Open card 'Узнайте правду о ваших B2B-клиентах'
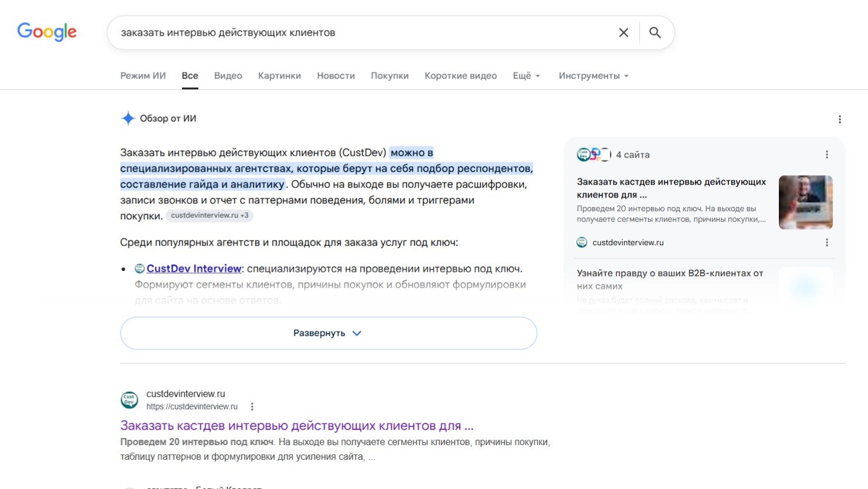 click(670, 280)
